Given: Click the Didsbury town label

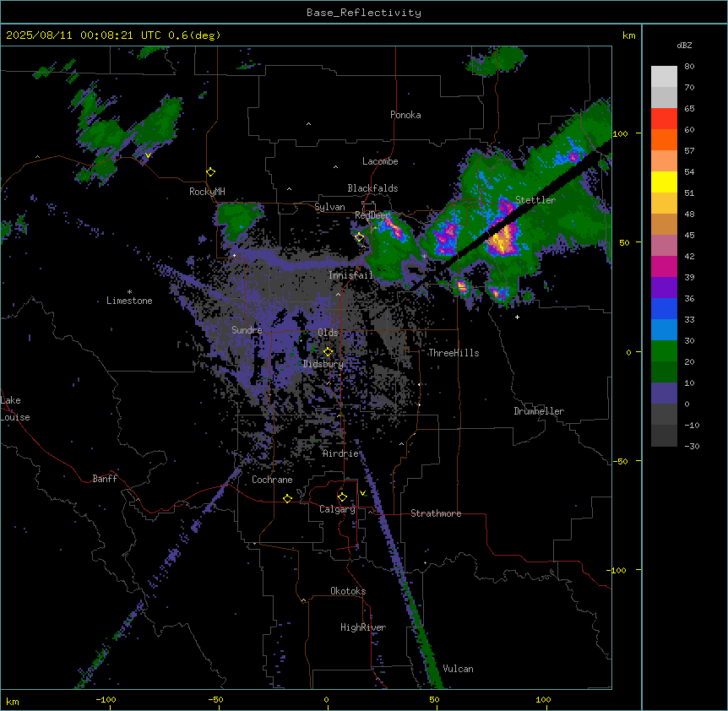Looking at the screenshot, I should (323, 364).
